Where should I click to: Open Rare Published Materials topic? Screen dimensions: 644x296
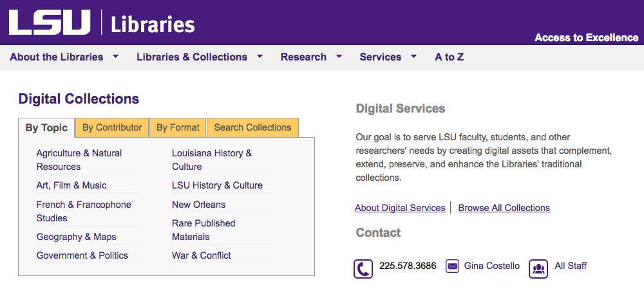[x=204, y=230]
